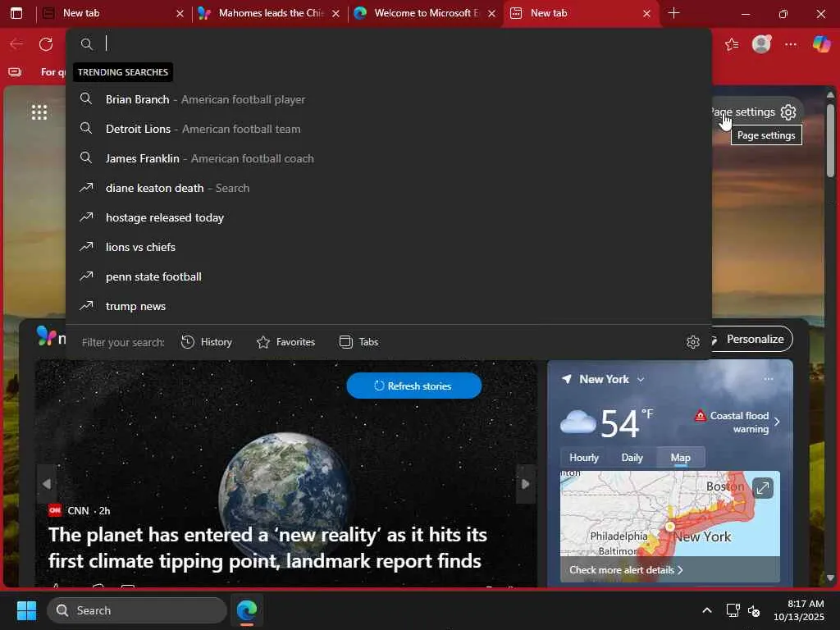840x630 pixels.
Task: Select the Map weather tab
Action: click(680, 458)
